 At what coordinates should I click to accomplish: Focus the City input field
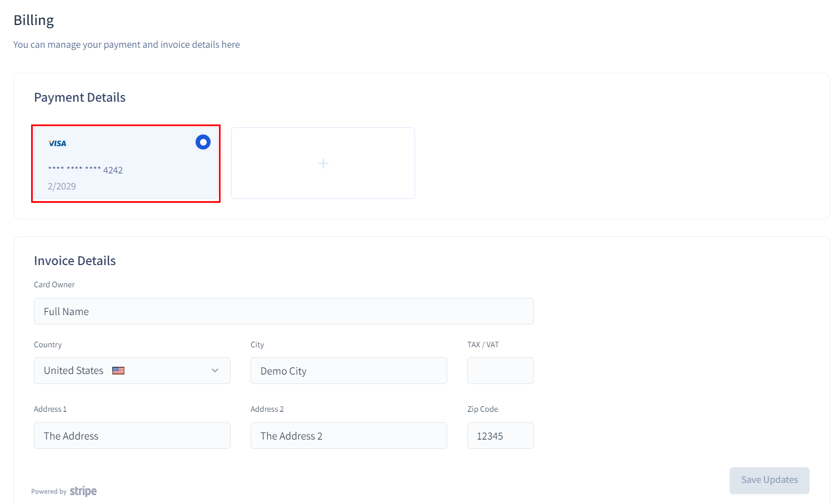tap(348, 371)
